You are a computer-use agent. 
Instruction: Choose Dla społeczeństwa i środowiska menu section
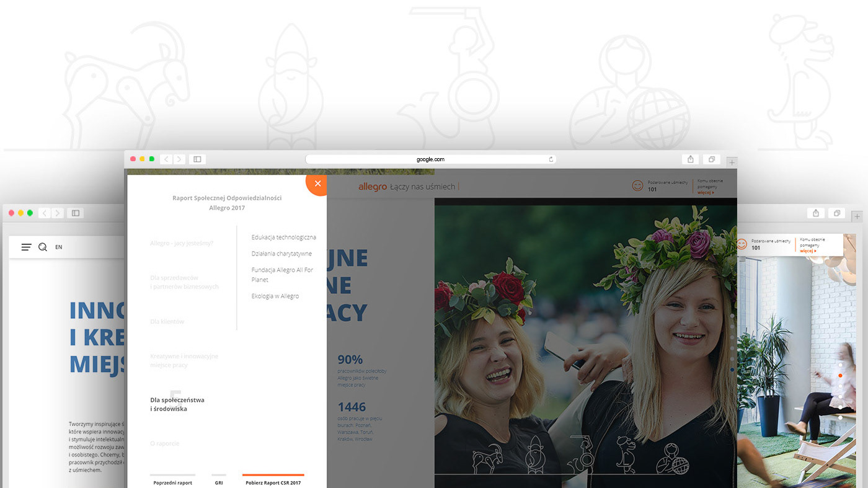point(177,404)
